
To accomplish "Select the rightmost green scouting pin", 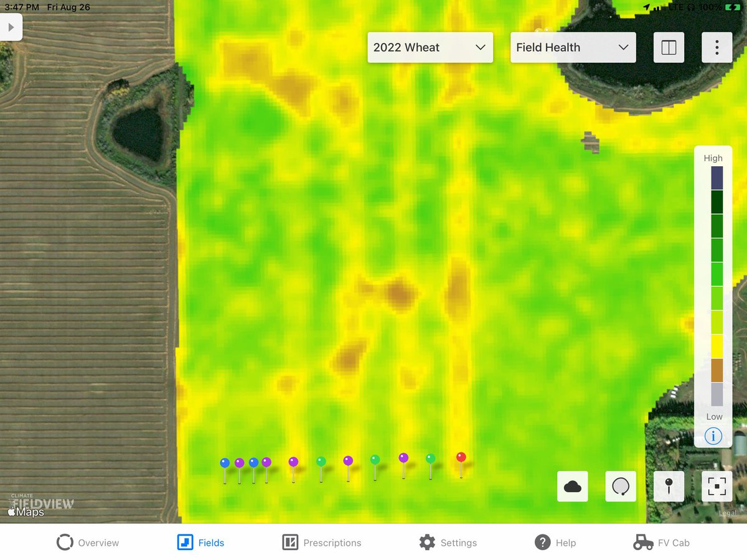I will 430,459.
